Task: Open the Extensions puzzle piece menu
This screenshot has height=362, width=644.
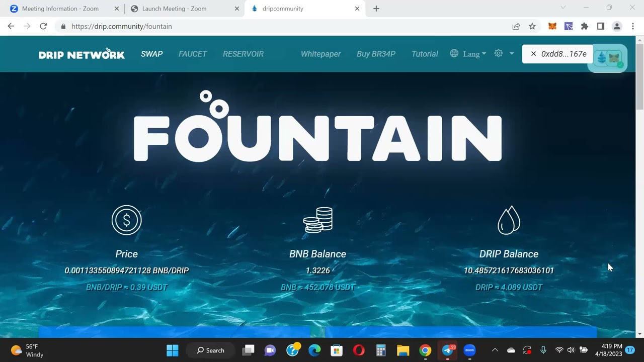Action: pos(585,26)
